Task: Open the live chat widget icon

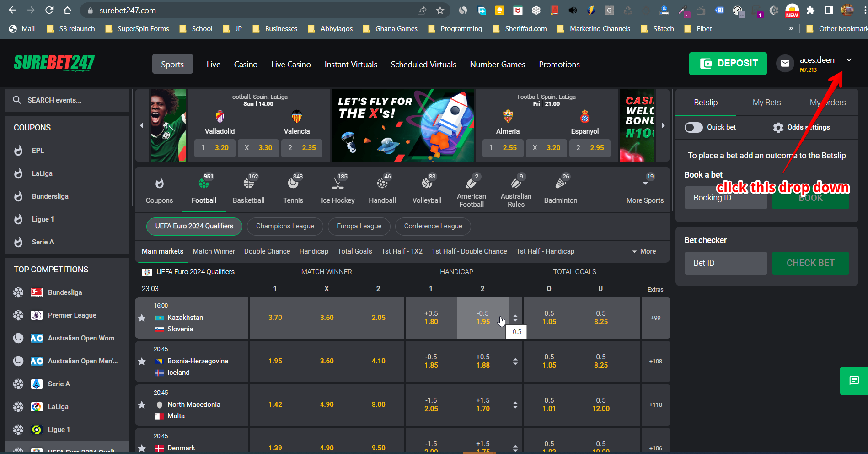Action: click(854, 381)
